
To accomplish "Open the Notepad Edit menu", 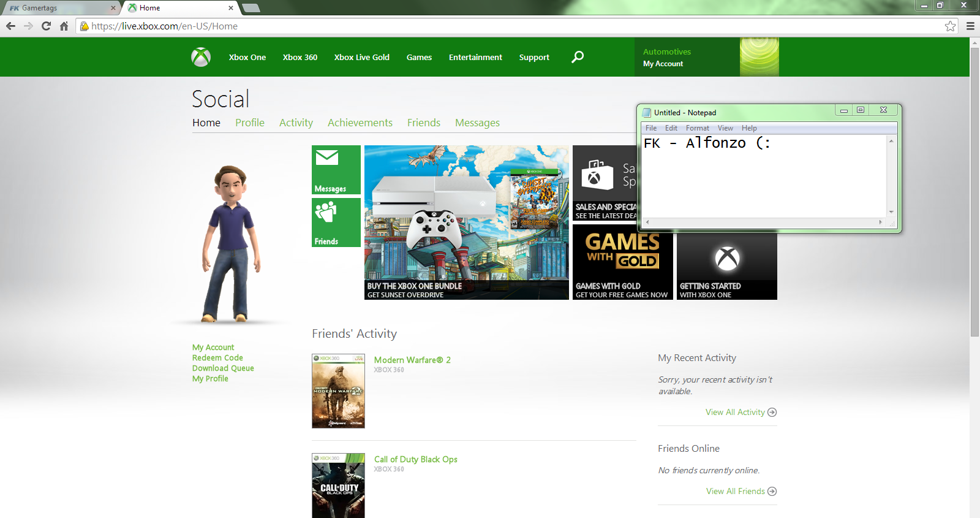I will (671, 128).
